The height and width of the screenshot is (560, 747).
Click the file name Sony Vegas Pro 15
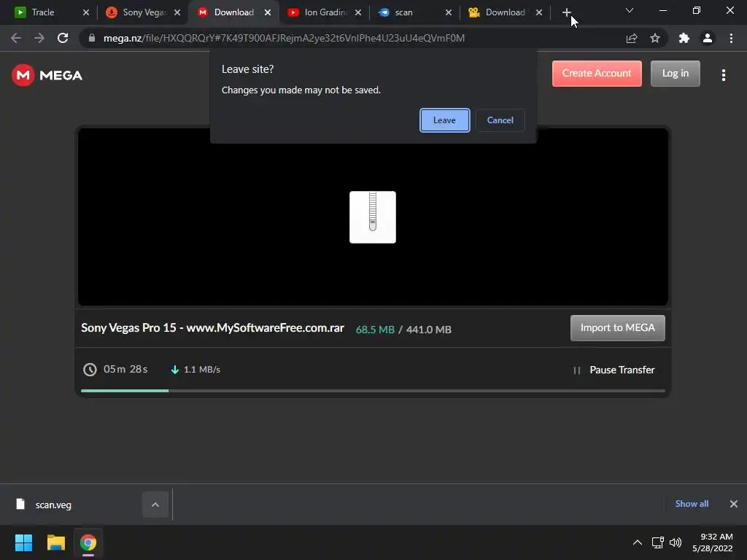[x=212, y=328]
